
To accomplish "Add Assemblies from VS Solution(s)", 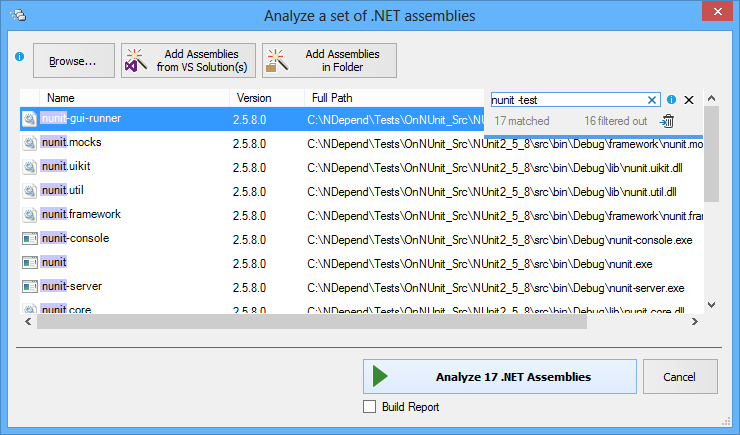I will (x=188, y=60).
